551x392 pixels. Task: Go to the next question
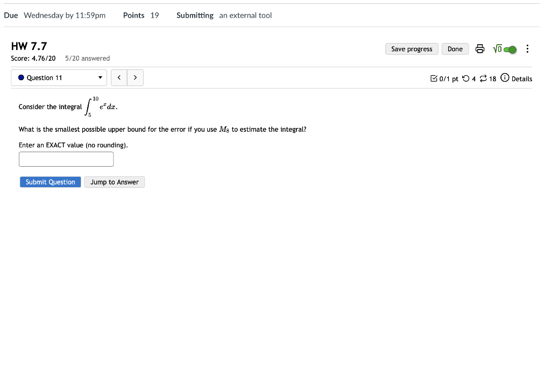(135, 77)
